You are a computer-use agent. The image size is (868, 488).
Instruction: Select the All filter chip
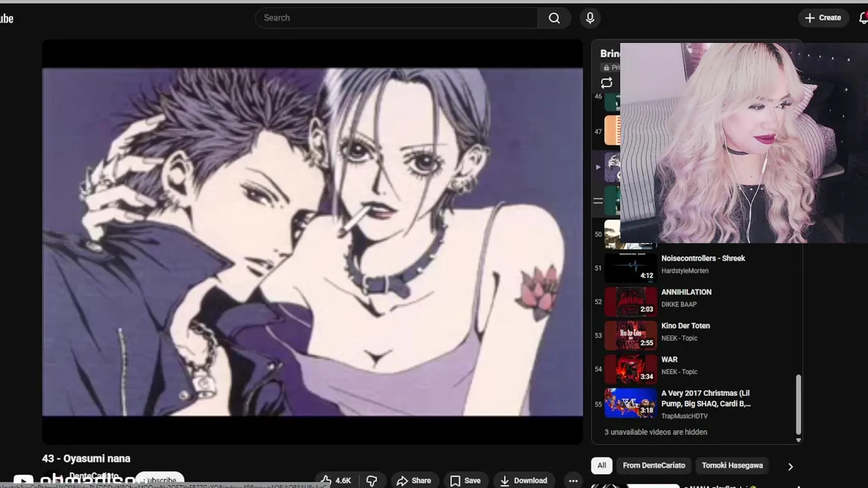[x=601, y=466]
